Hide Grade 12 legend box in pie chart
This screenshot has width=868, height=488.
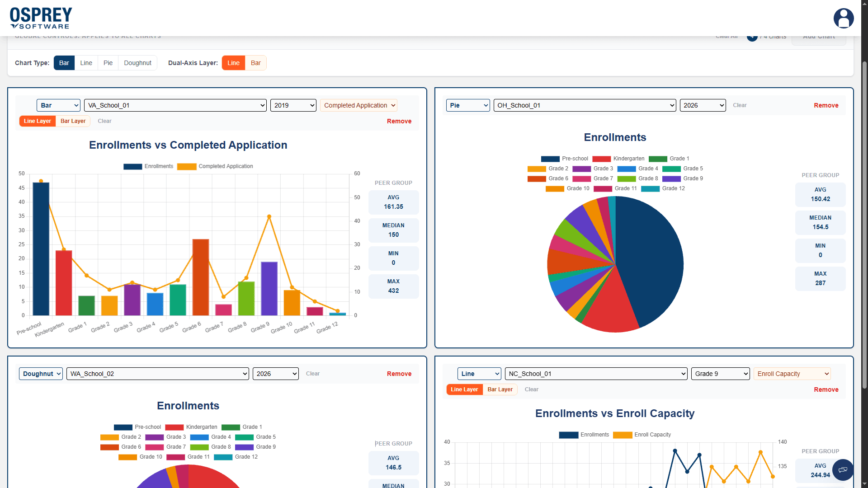point(650,189)
